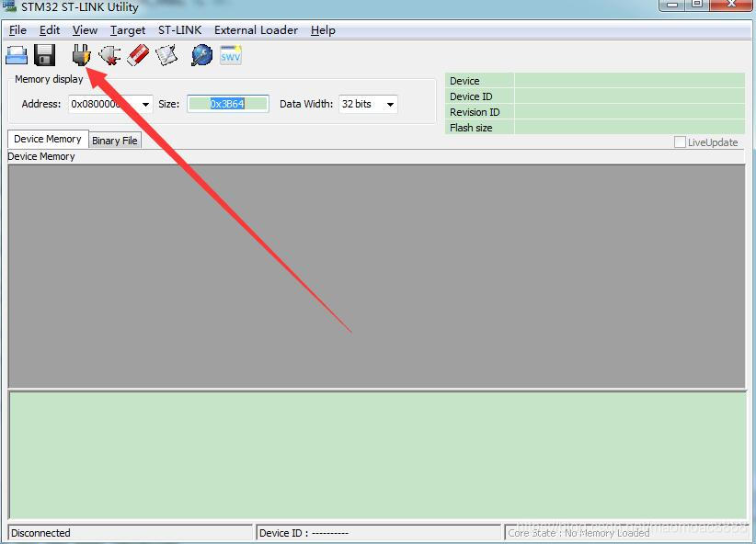This screenshot has width=756, height=544.
Task: Open the SWV viewer icon
Action: click(x=230, y=54)
